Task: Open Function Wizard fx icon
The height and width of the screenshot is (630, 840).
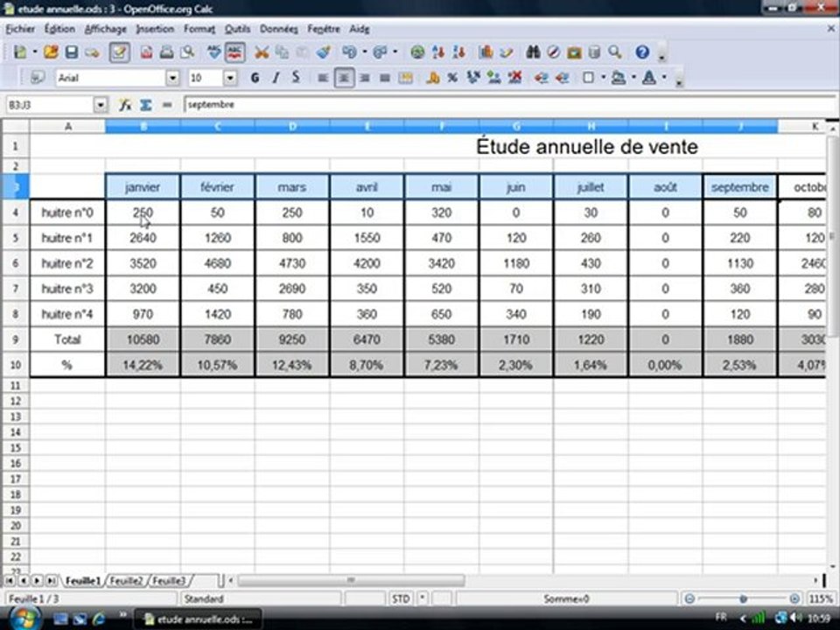Action: click(125, 104)
